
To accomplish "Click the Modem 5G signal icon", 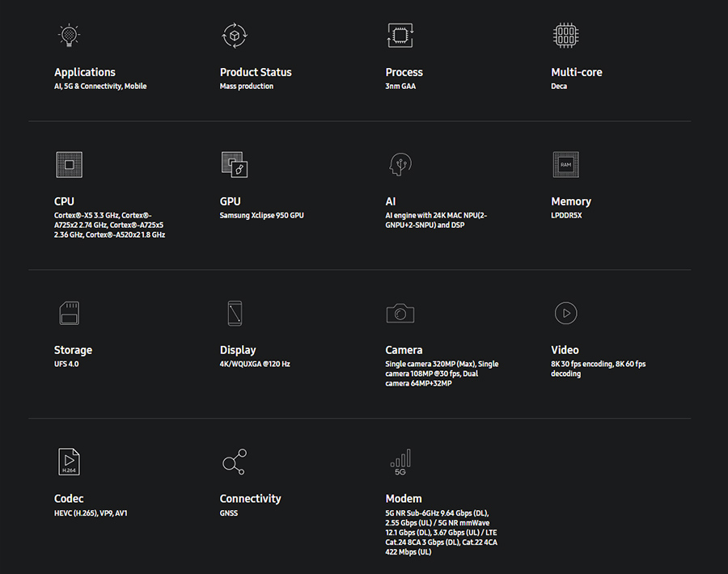I will [400, 462].
